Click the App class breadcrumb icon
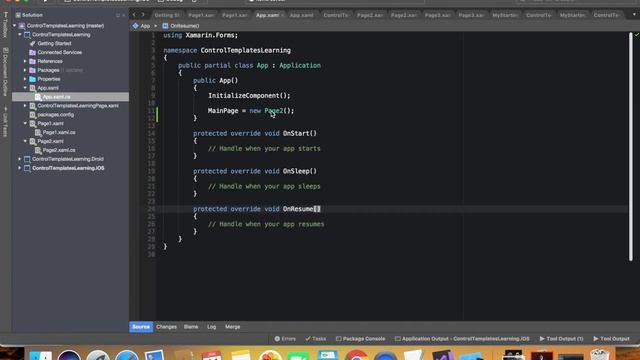This screenshot has width=640, height=360. click(x=136, y=26)
